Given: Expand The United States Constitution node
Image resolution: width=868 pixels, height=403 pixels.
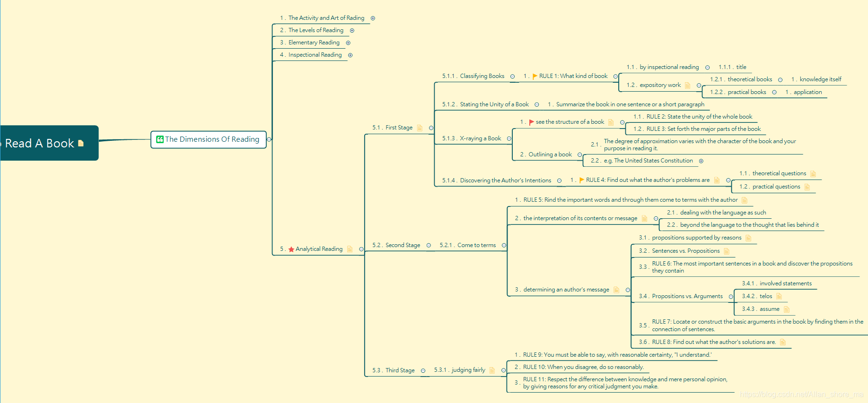Looking at the screenshot, I should 701,161.
